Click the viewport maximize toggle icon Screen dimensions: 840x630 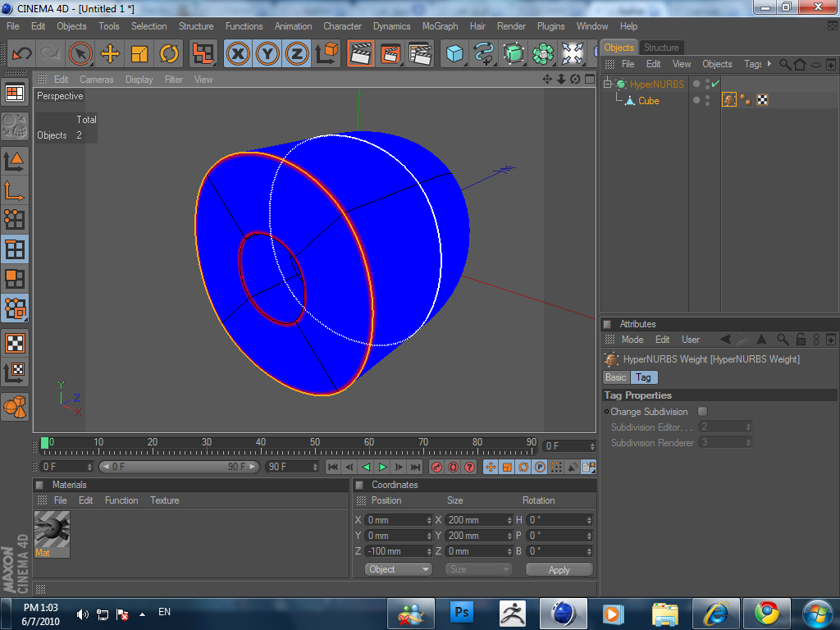[590, 80]
